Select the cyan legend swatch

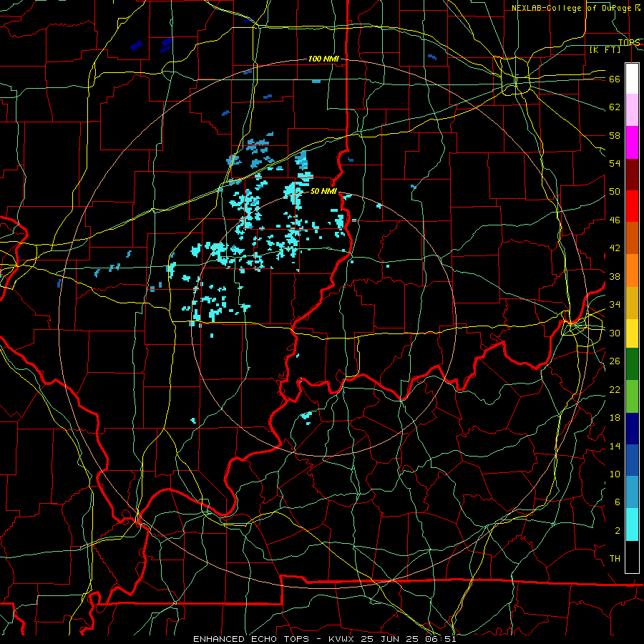pyautogui.click(x=632, y=525)
